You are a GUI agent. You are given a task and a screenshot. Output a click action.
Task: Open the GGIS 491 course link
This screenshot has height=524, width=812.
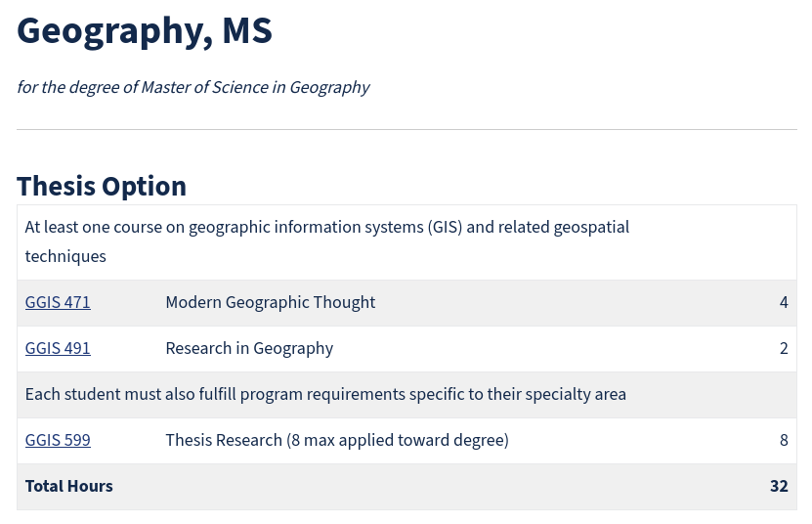pos(58,349)
